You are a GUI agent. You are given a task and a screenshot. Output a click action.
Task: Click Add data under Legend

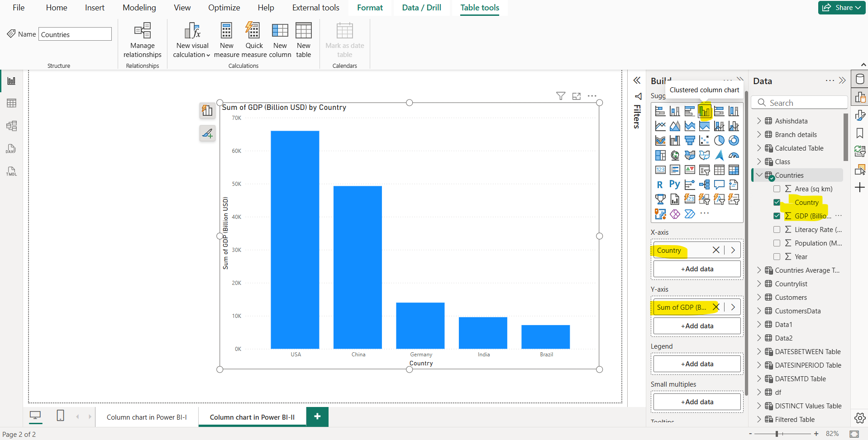pos(696,364)
